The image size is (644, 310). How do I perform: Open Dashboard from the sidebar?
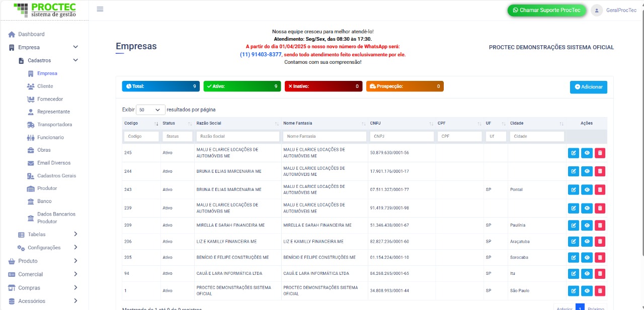(31, 34)
